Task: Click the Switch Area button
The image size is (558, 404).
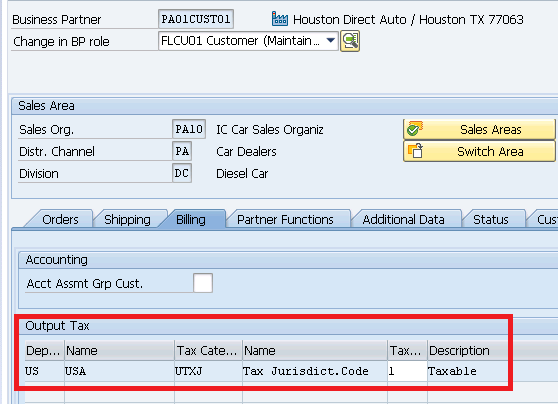Action: (x=479, y=151)
